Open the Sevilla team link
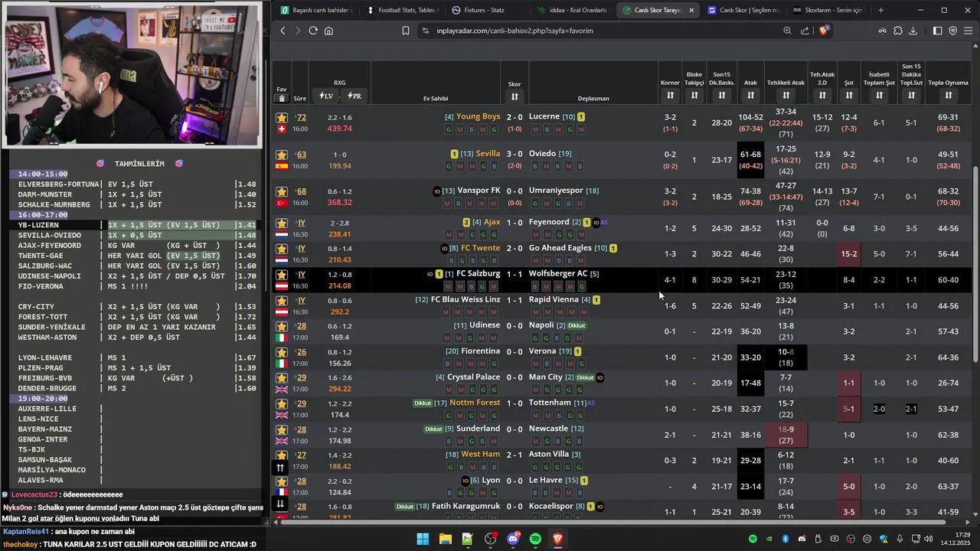980x551 pixels. tap(488, 153)
